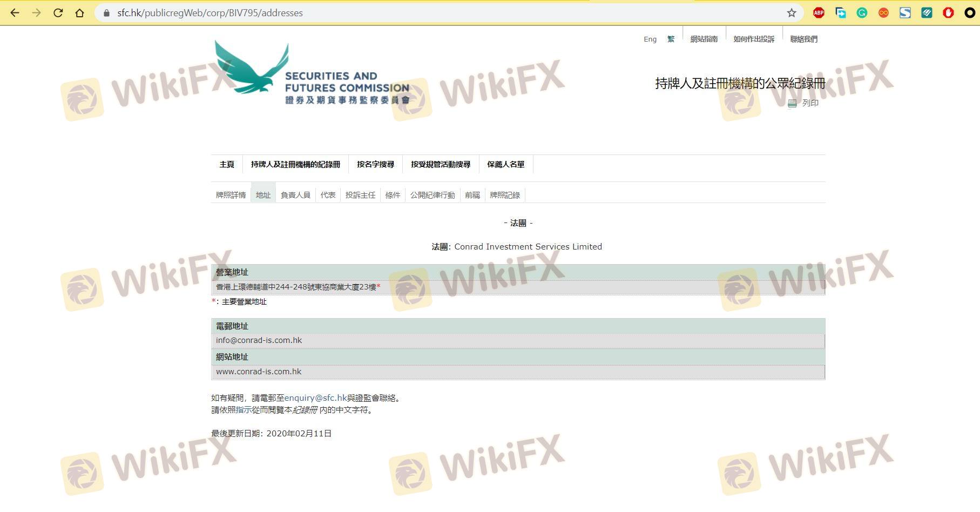Switch language to Eng
Screen dimensions: 980x512
650,39
